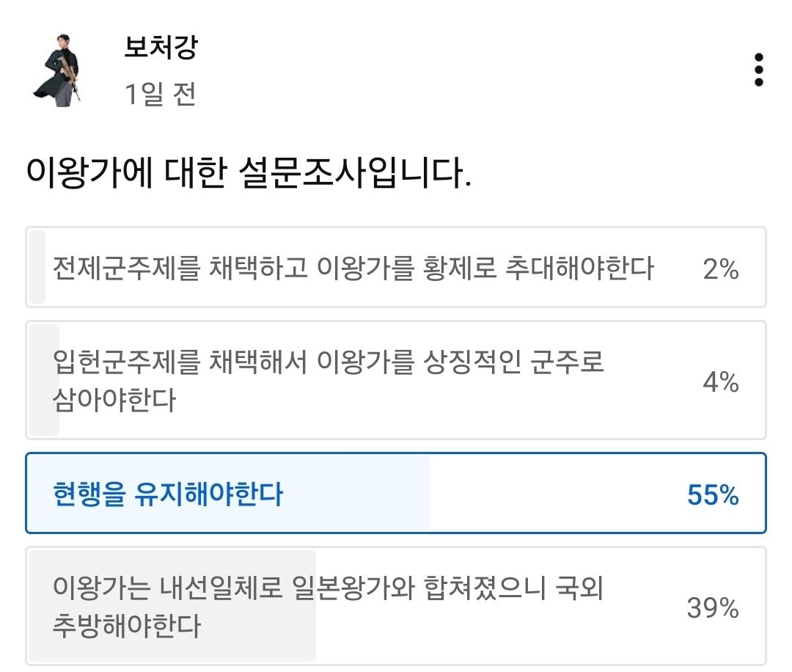Screen dimensions: 792x672
Task: Click the word '삼아야한다' in the second option
Action: point(114,401)
